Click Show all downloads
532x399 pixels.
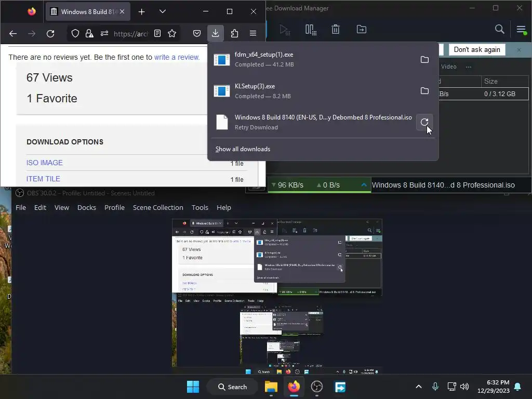tap(243, 149)
